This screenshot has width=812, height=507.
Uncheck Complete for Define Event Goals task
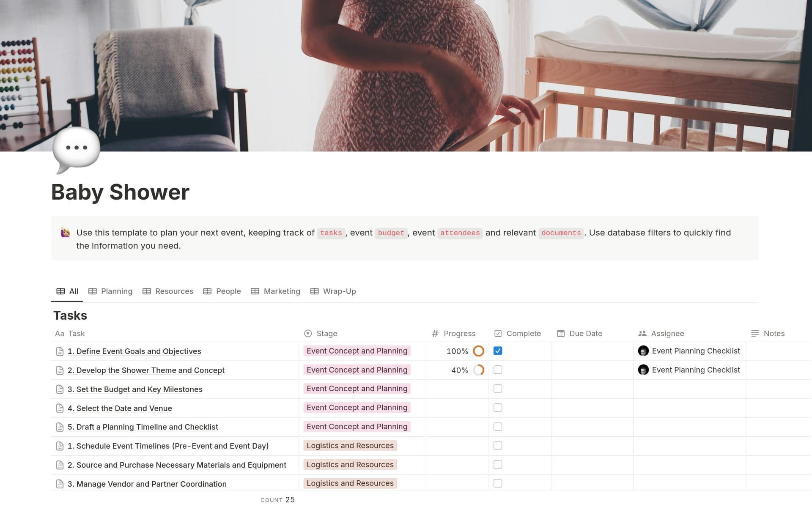[498, 351]
